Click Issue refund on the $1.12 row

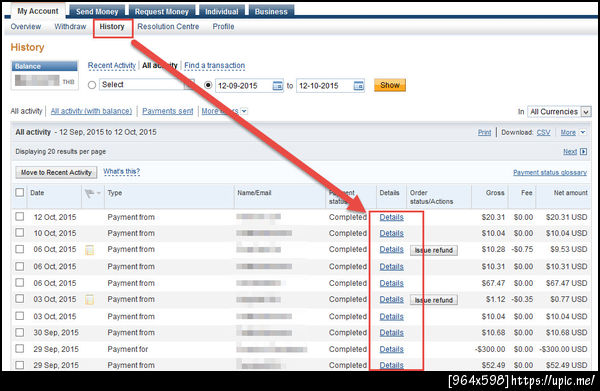click(434, 300)
